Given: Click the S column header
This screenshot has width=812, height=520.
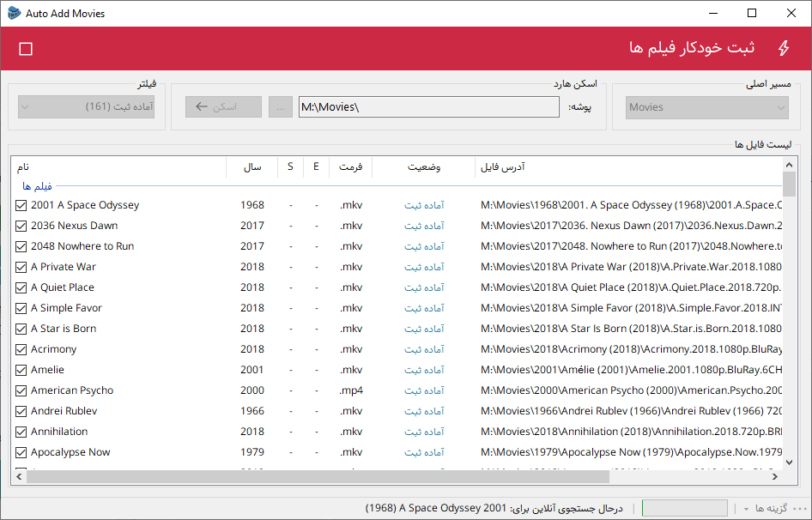Looking at the screenshot, I should (x=290, y=166).
